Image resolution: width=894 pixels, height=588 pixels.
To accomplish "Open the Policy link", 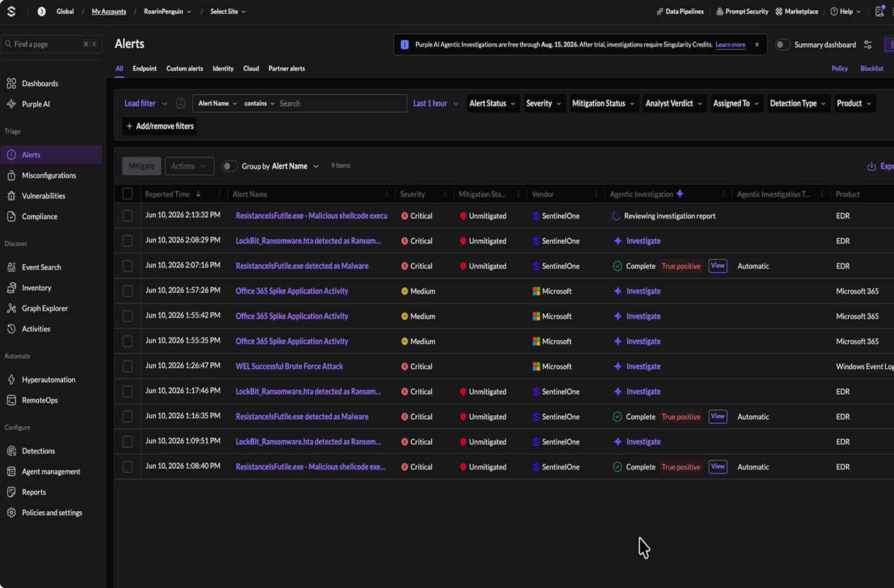I will pos(839,68).
